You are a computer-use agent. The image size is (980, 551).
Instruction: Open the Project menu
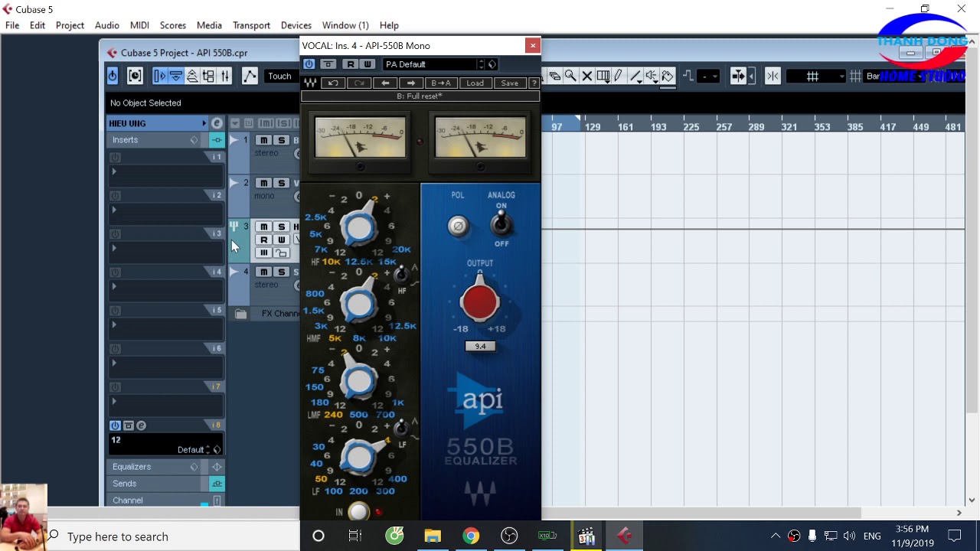70,25
